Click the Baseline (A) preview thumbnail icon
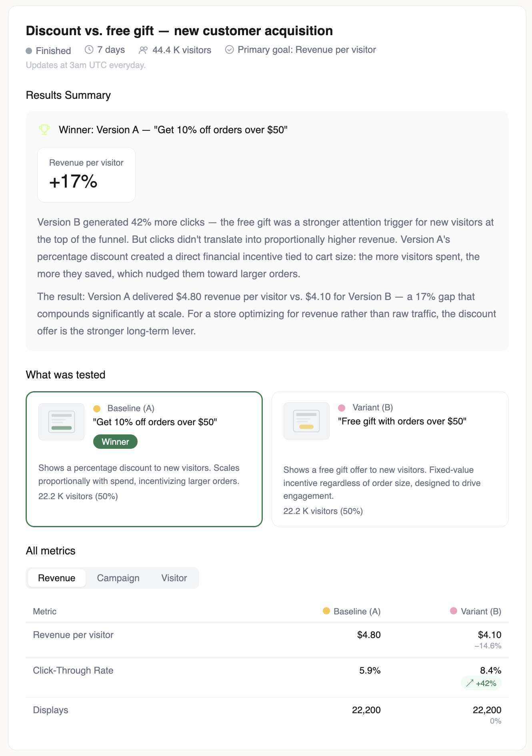532x756 pixels. [61, 421]
